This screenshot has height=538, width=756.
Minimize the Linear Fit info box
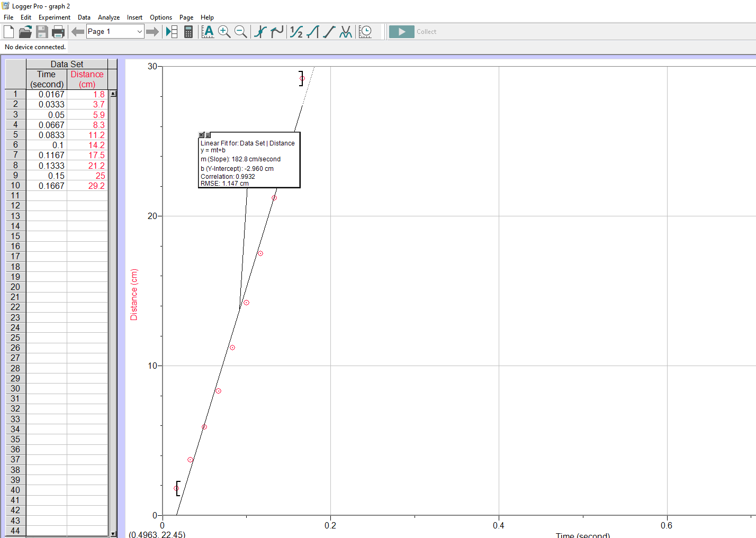[x=208, y=135]
